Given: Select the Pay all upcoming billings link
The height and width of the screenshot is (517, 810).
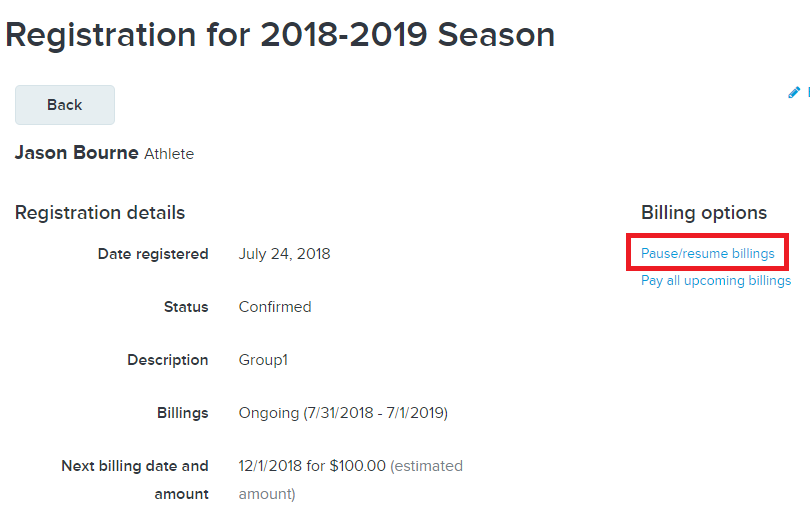Looking at the screenshot, I should [x=715, y=280].
